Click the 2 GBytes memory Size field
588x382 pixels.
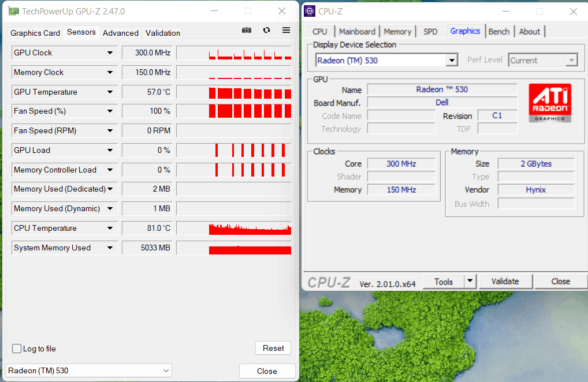[x=536, y=164]
